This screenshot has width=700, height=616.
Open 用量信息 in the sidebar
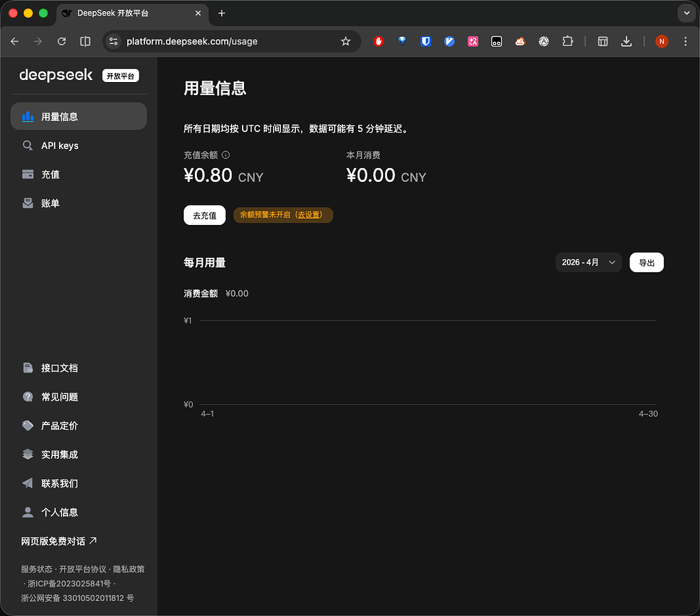(79, 116)
